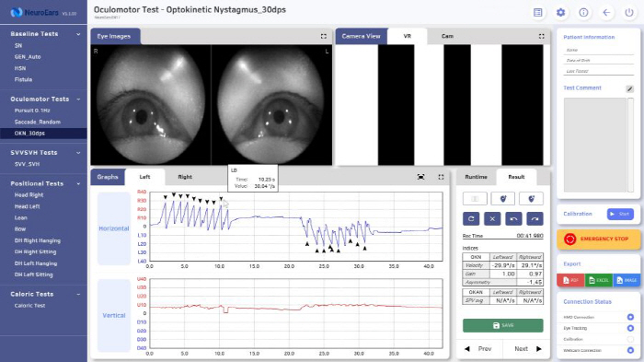Screen dimensions: 644x362
Task: Hit the EMERGENCY STOP button
Action: [x=598, y=239]
